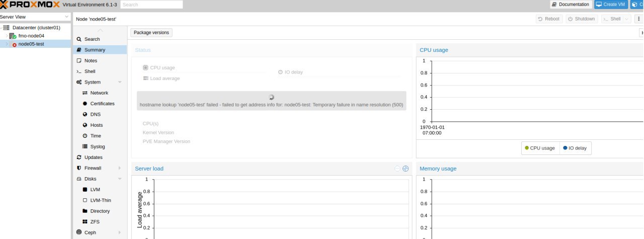Click the CPU usage chart title
The height and width of the screenshot is (239, 644).
434,50
